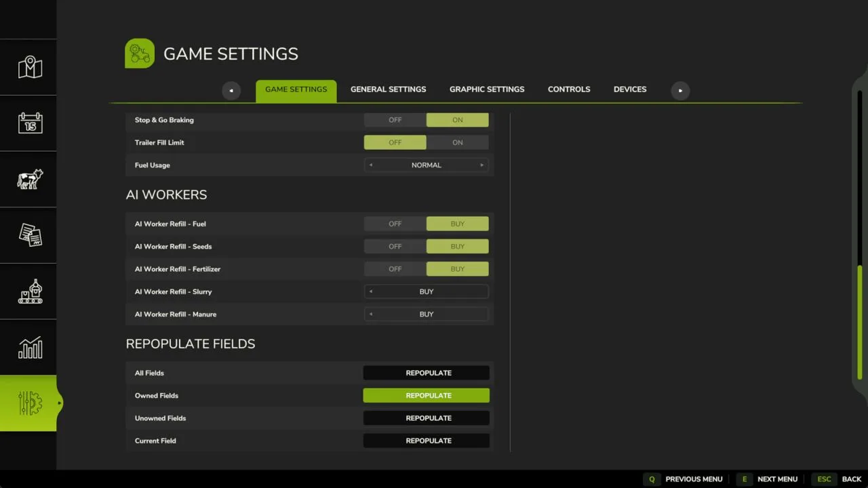Open the contracts documents sidebar icon

pos(30,235)
